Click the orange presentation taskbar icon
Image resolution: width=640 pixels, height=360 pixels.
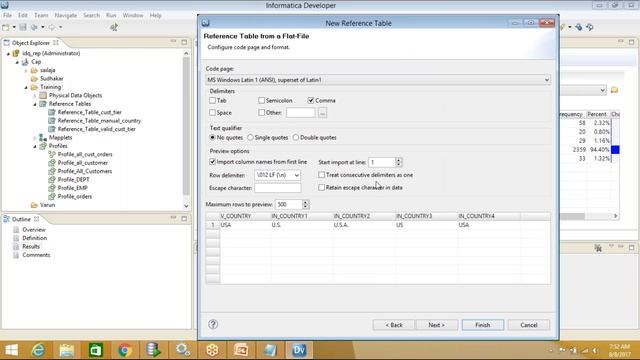241,350
